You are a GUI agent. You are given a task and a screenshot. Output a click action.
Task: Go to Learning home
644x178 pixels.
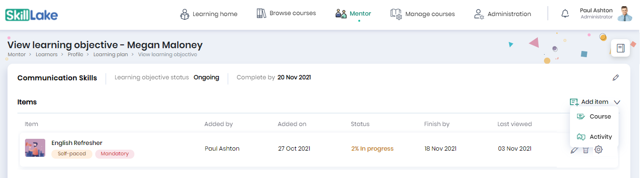pos(209,14)
